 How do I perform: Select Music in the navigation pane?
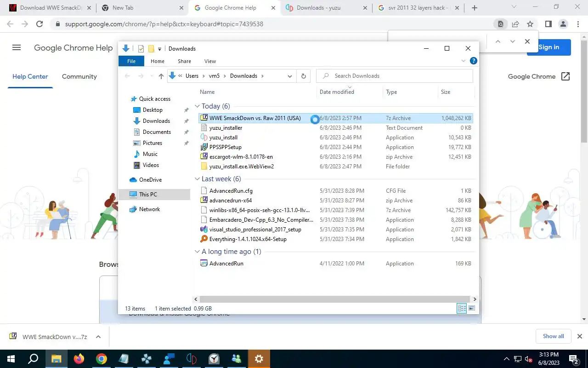point(150,154)
